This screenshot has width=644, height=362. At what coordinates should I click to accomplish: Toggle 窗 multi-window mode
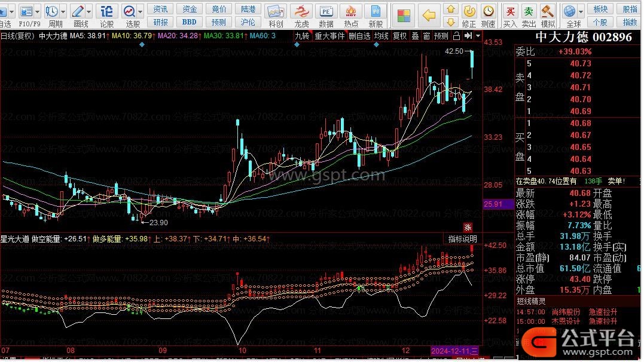427,36
